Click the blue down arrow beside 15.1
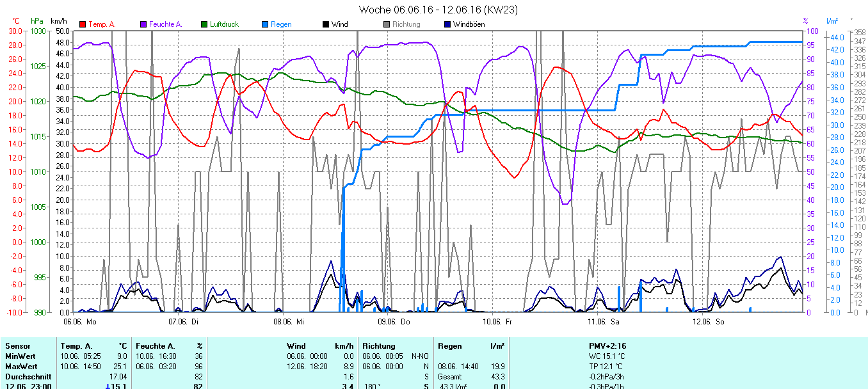Screen dimensions: 868x389 [108, 386]
